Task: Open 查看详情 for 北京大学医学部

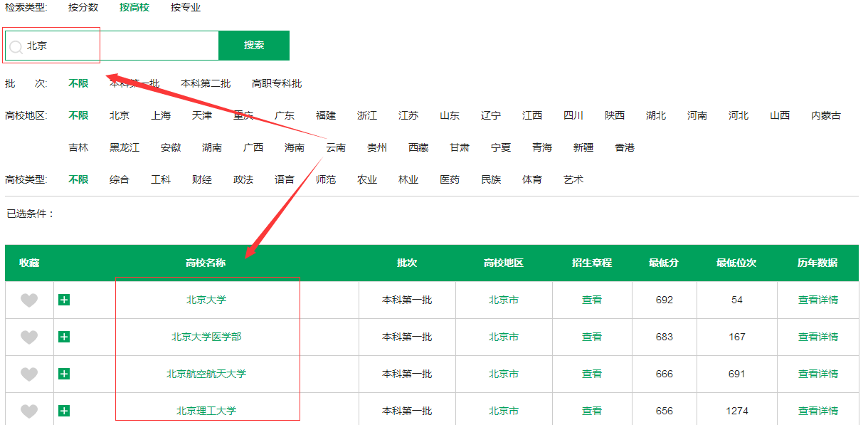Action: click(818, 337)
